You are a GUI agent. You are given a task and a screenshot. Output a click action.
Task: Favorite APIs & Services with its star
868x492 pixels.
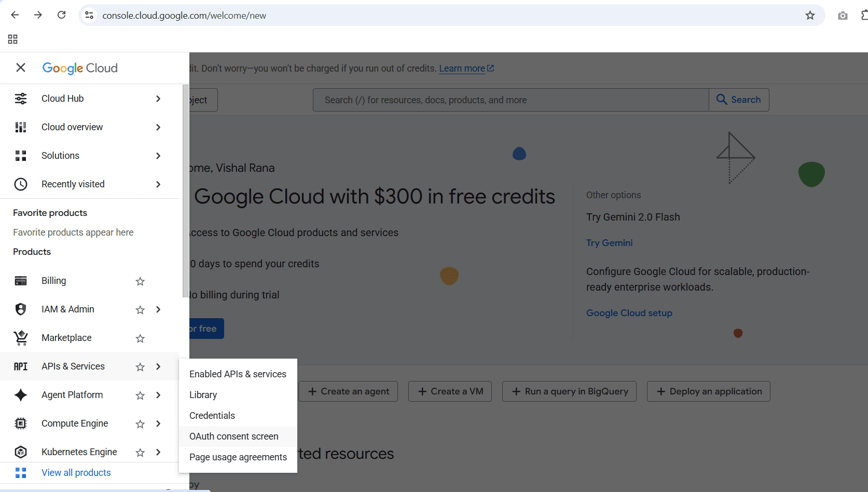point(140,367)
